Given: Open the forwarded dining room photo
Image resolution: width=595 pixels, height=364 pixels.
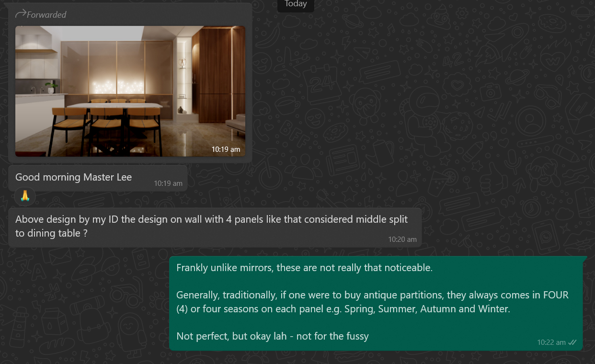Looking at the screenshot, I should 130,91.
